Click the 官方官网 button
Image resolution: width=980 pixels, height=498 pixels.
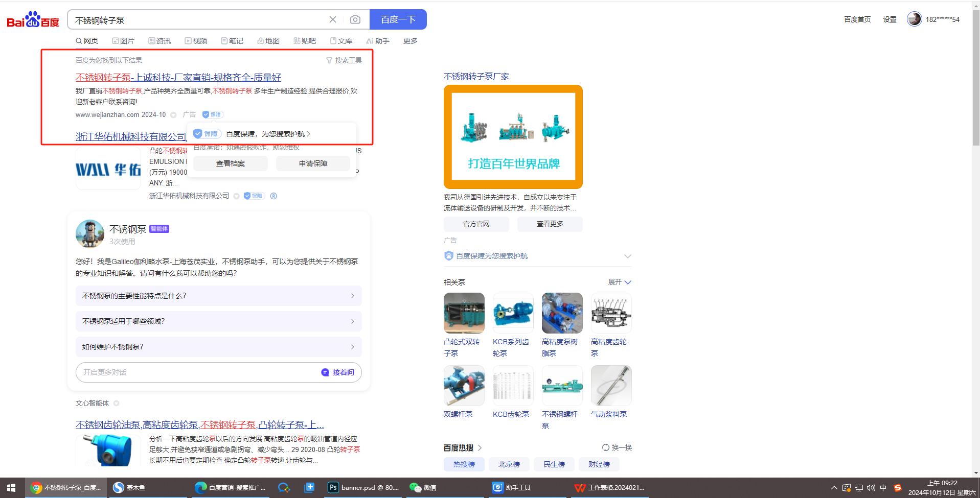pos(476,224)
